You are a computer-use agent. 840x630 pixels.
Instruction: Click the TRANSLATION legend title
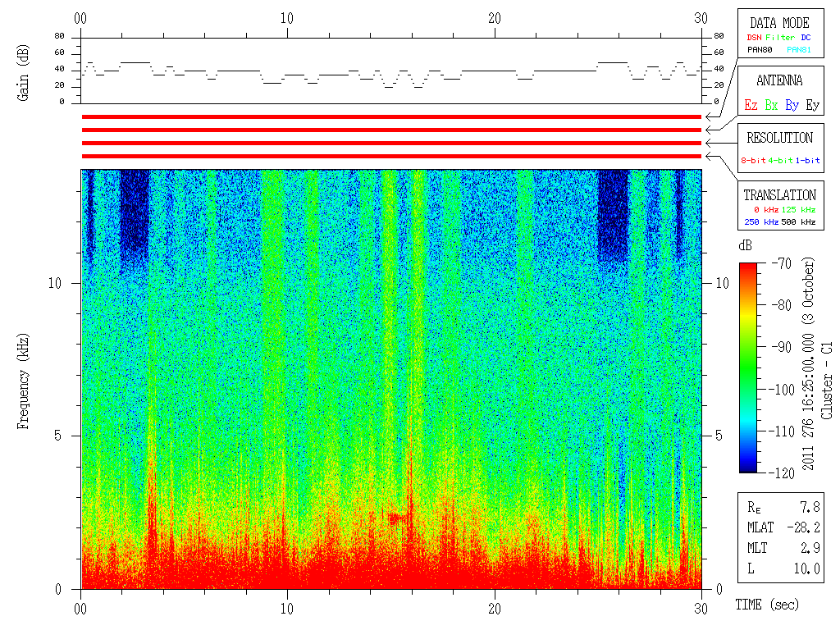click(779, 195)
